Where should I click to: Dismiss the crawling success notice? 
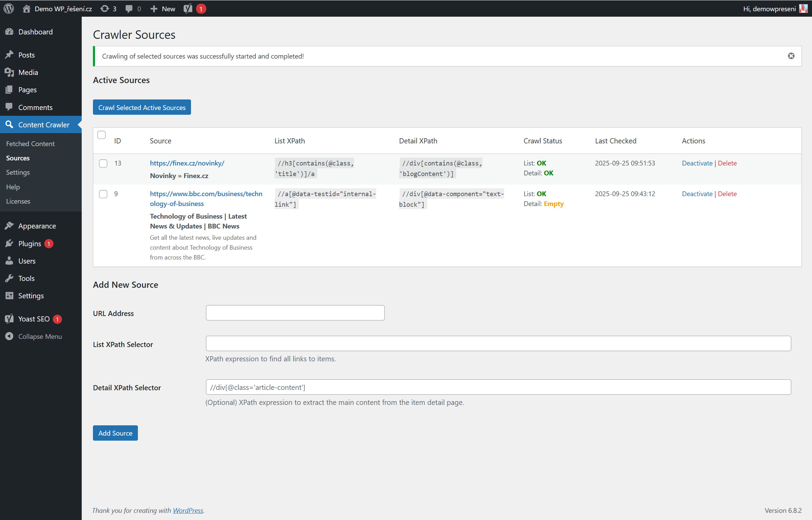[791, 56]
